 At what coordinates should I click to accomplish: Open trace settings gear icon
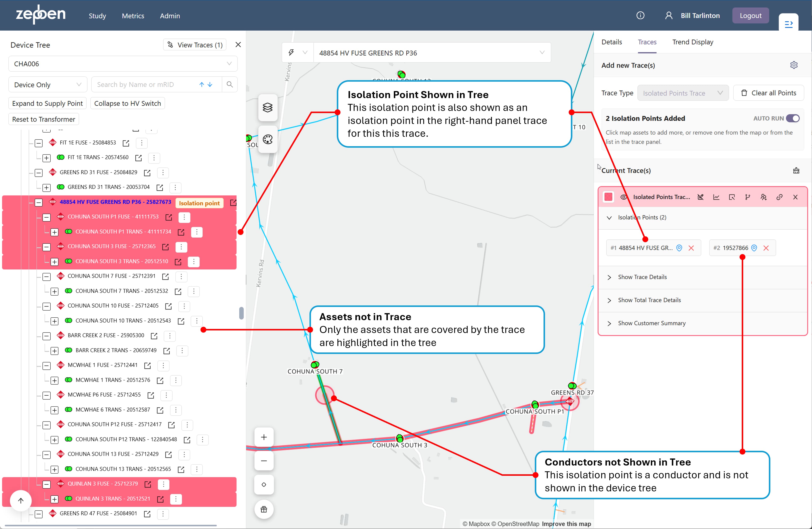click(794, 65)
